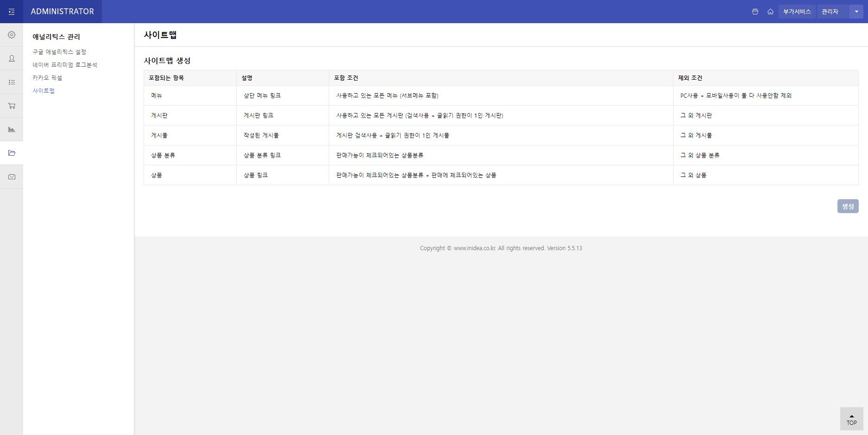Viewport: 868px width, 435px height.
Task: Click the shop storefront icon in header
Action: coord(755,12)
